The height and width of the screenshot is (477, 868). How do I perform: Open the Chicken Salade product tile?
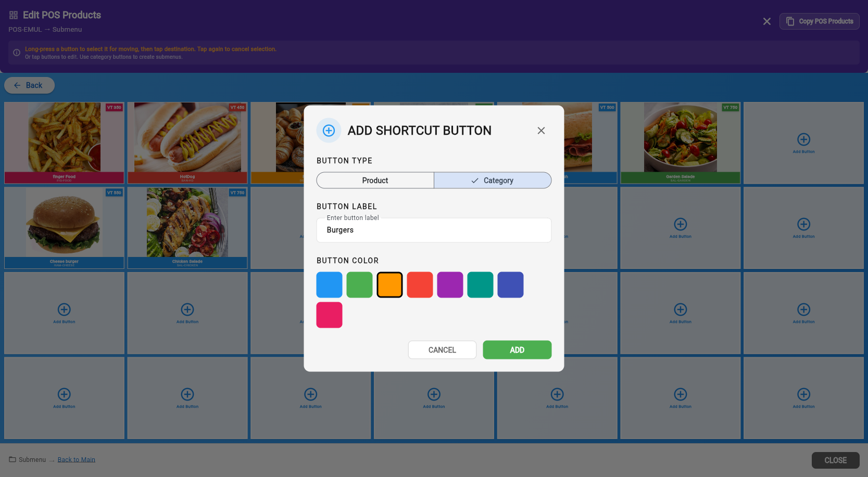pos(187,228)
